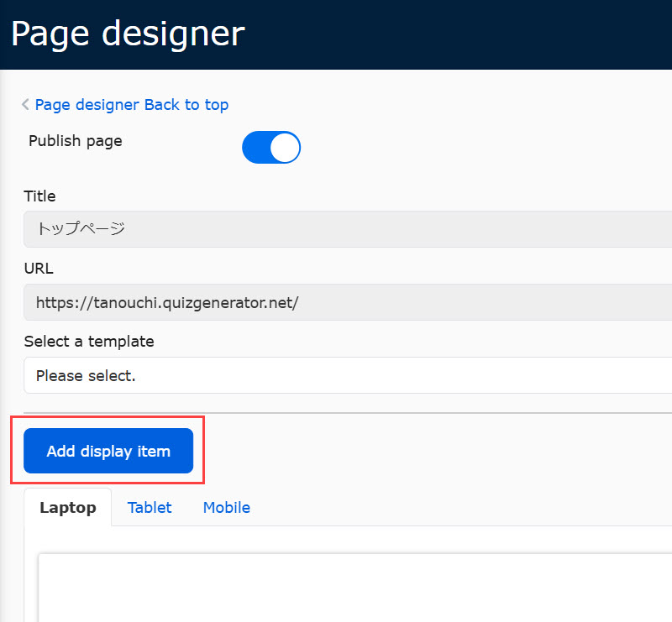The width and height of the screenshot is (672, 622).
Task: Toggle the Publish page switch off
Action: (270, 148)
